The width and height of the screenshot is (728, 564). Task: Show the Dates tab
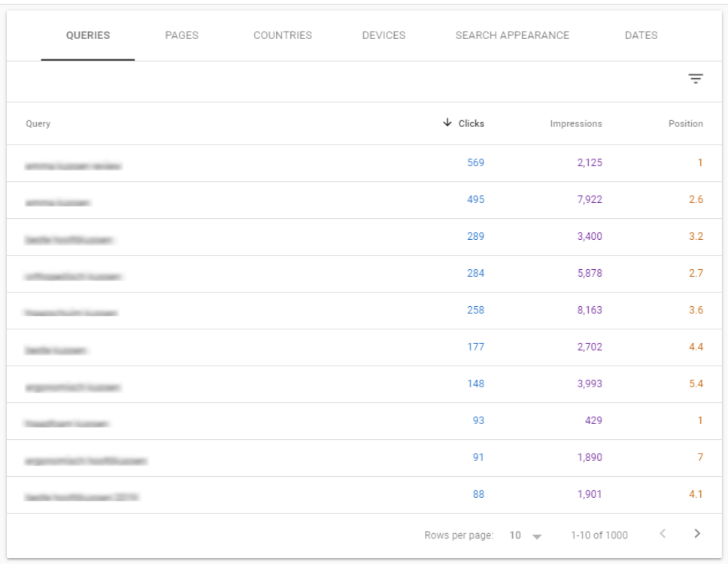[641, 35]
